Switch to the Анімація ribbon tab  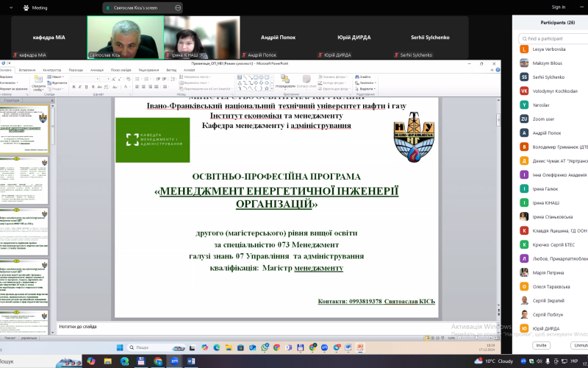pyautogui.click(x=97, y=70)
